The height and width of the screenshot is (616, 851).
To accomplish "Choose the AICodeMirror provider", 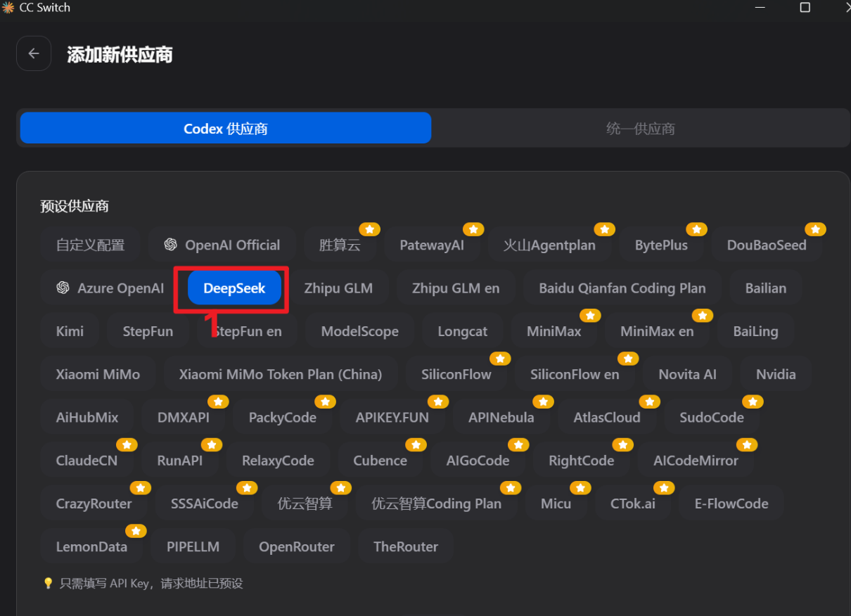I will 696,461.
